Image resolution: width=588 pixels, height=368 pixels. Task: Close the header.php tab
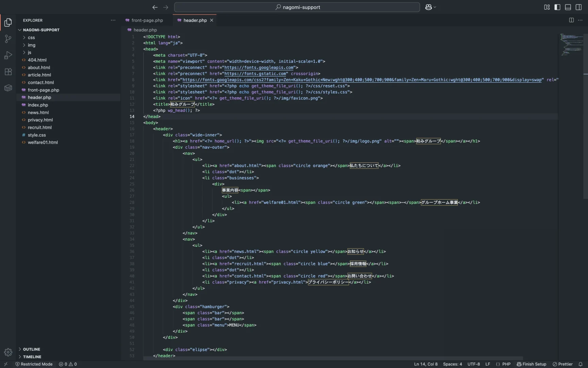(x=212, y=20)
